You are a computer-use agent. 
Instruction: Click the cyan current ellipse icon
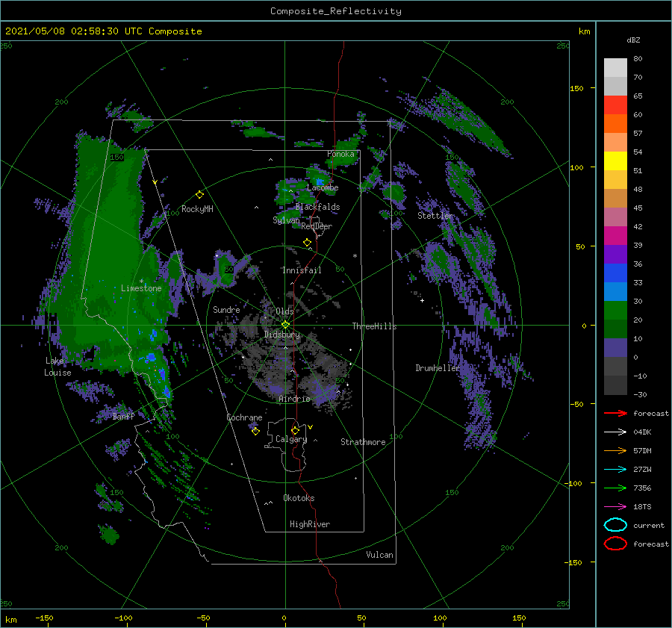coord(615,525)
